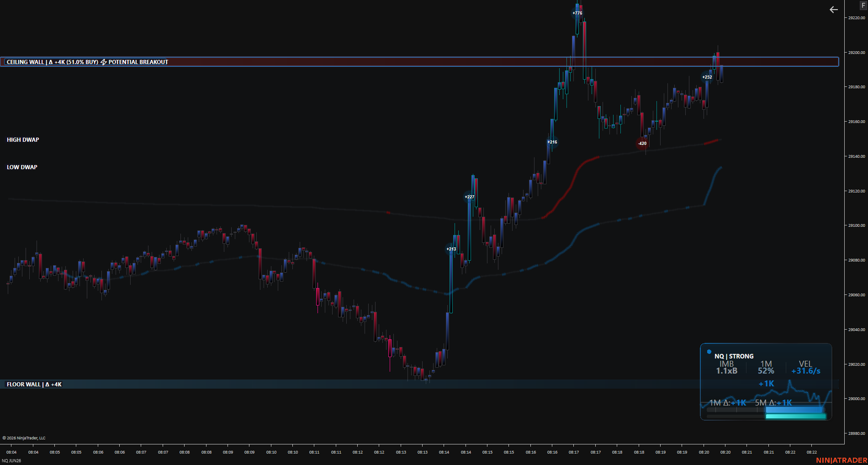Click the 5M Δ:+1K readout
The image size is (868, 465).
[x=773, y=403]
